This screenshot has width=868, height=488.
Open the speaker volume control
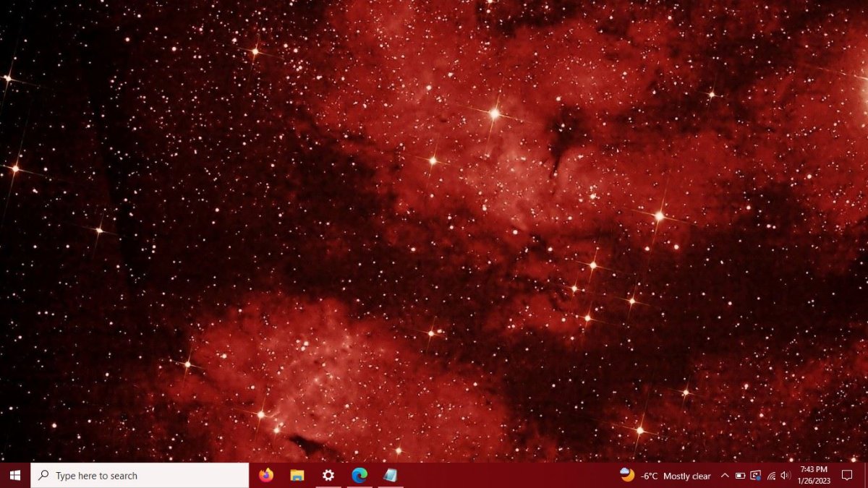786,476
